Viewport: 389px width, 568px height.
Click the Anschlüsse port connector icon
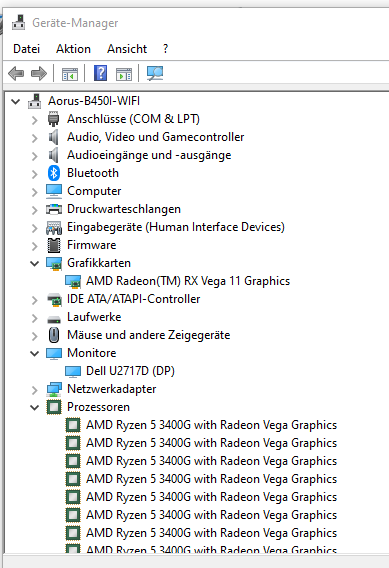54,119
